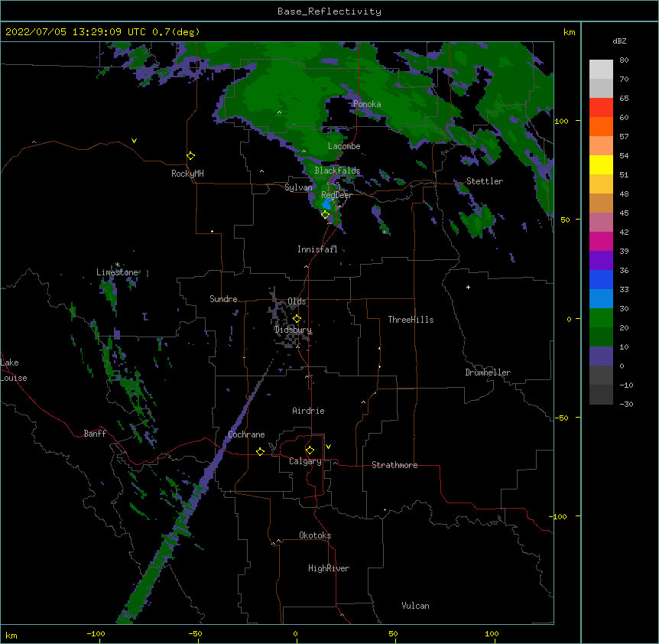Select the yellow diamond marker above Calgary label

click(x=310, y=450)
